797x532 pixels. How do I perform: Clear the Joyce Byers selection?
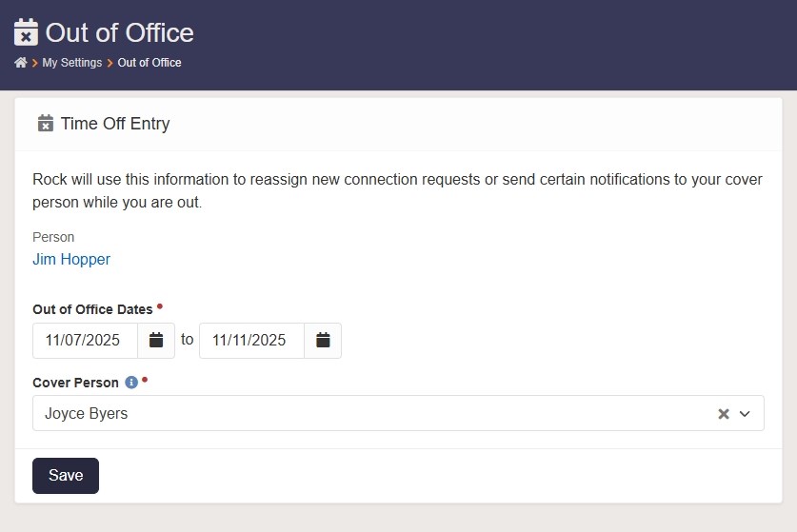pyautogui.click(x=724, y=414)
